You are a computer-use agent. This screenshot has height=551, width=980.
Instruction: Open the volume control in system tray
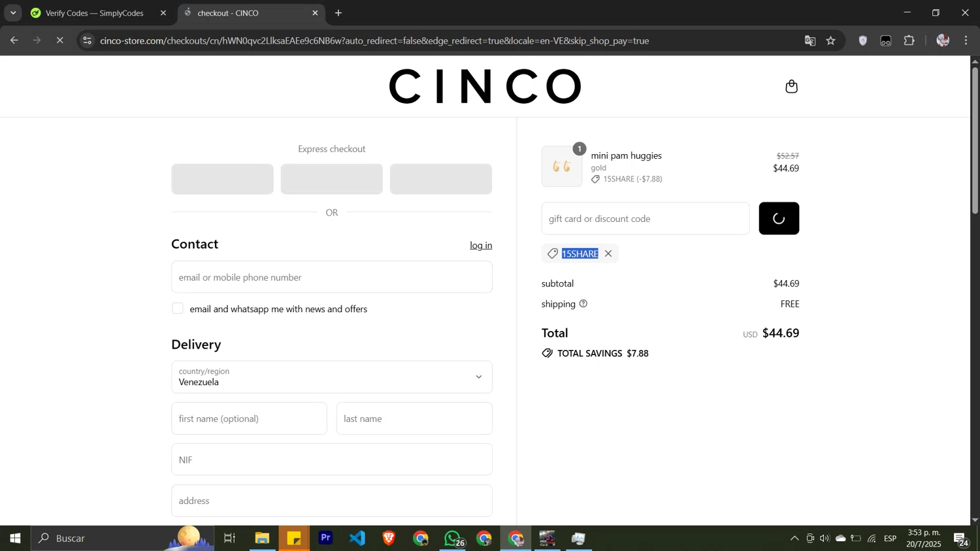coord(825,539)
